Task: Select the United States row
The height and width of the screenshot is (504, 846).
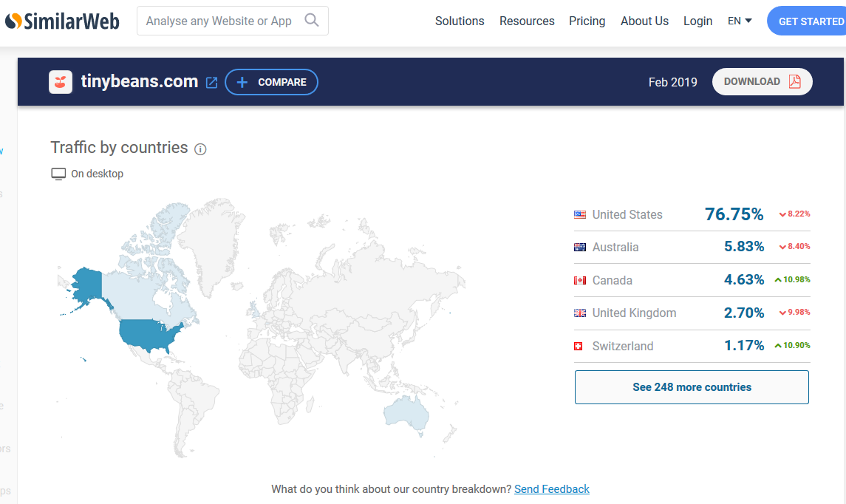Action: pos(692,214)
